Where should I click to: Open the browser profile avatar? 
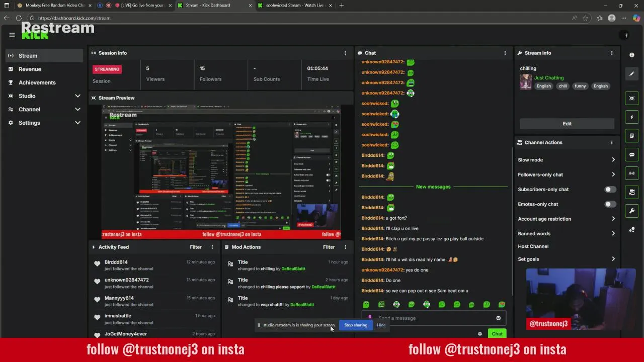pos(612,18)
